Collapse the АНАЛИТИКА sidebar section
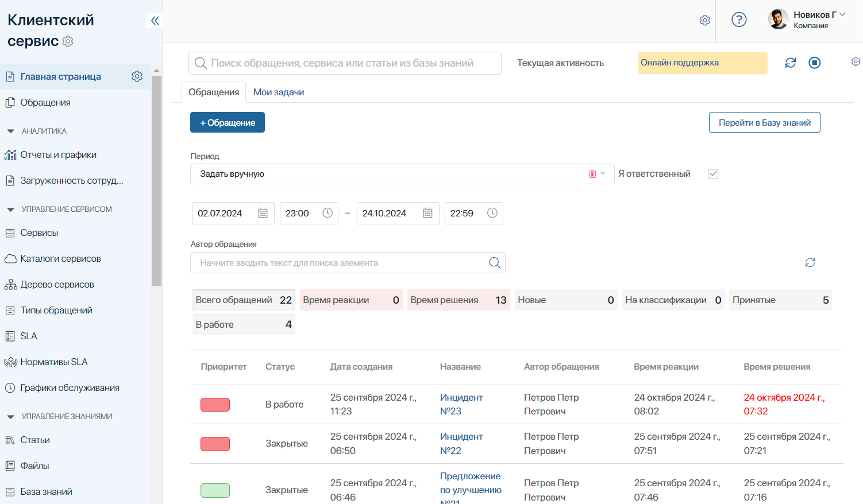The width and height of the screenshot is (863, 504). click(11, 131)
